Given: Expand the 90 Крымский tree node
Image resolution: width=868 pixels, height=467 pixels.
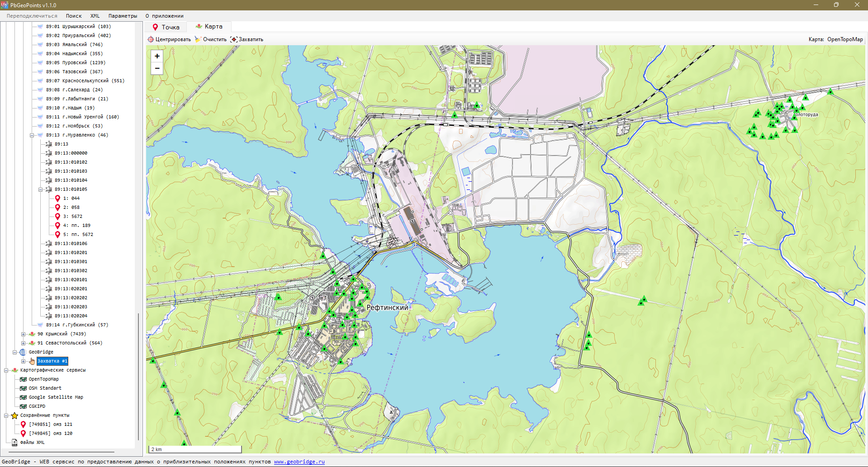Looking at the screenshot, I should tap(23, 334).
